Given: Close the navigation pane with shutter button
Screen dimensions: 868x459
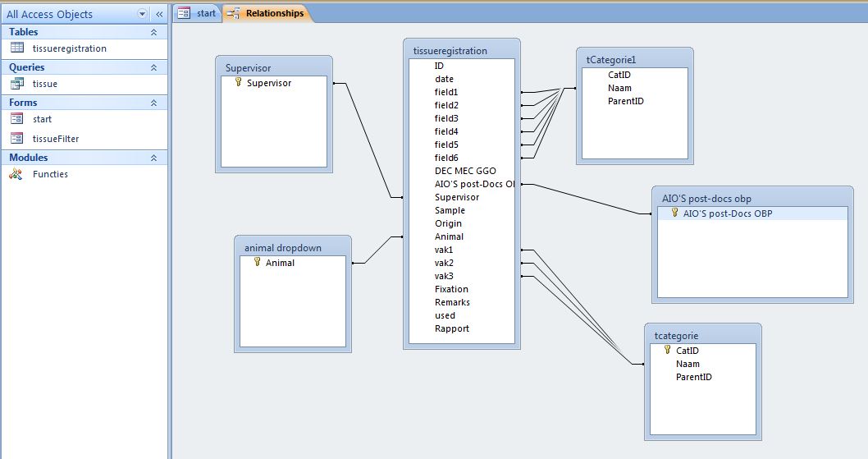Looking at the screenshot, I should (159, 14).
